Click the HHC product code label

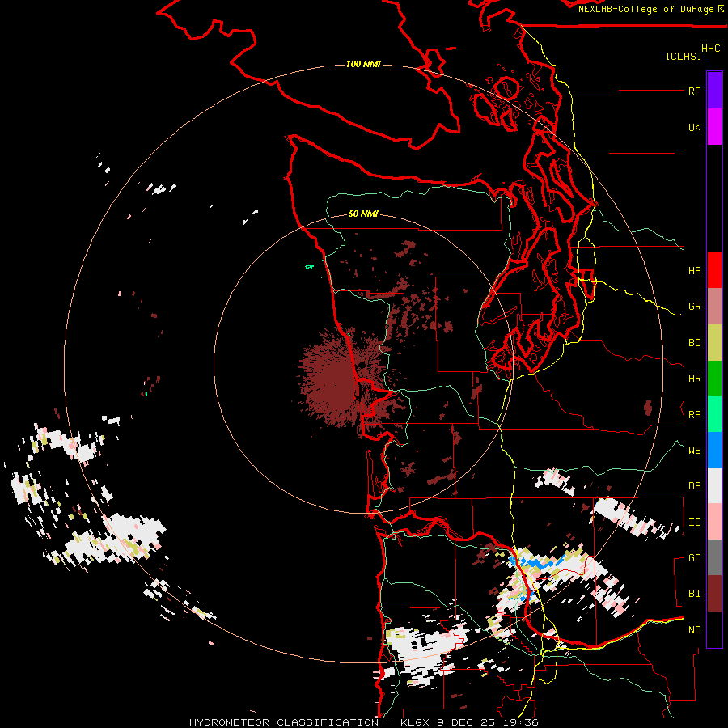[710, 49]
